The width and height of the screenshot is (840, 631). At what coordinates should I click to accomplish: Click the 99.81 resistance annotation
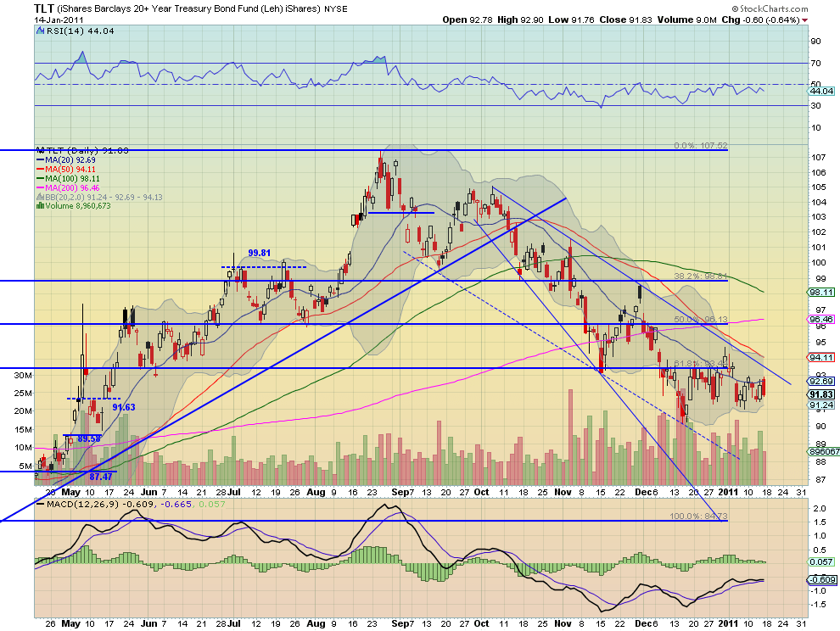point(260,253)
